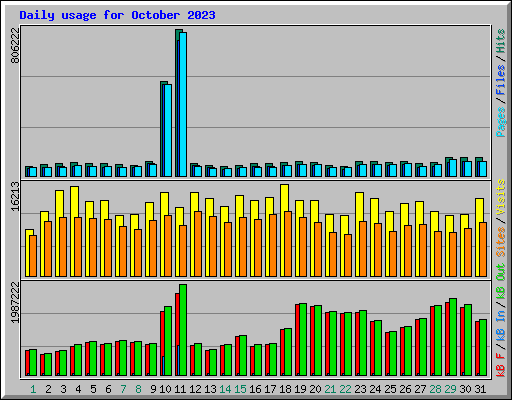Click the tallest cyan pages bar above day 11

click(x=183, y=104)
